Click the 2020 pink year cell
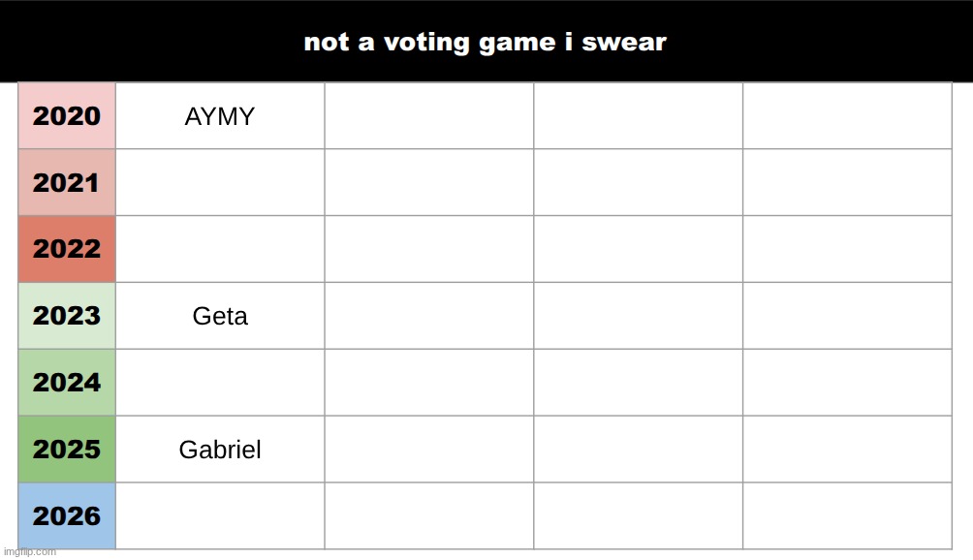 point(67,116)
